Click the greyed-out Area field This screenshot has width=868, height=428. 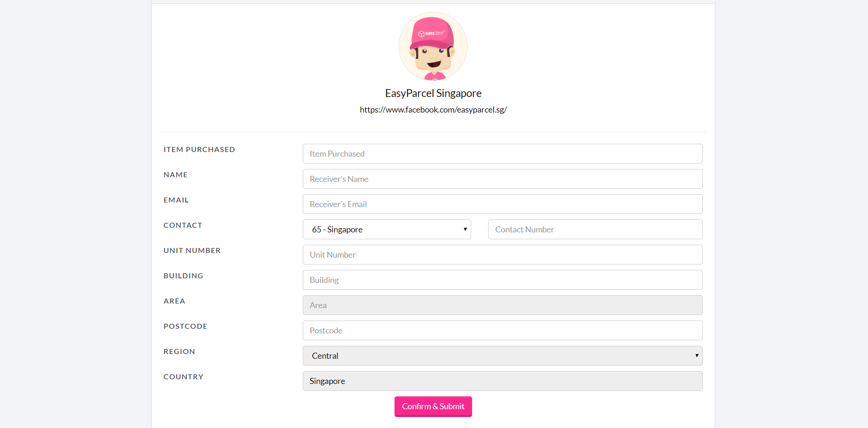click(x=502, y=305)
